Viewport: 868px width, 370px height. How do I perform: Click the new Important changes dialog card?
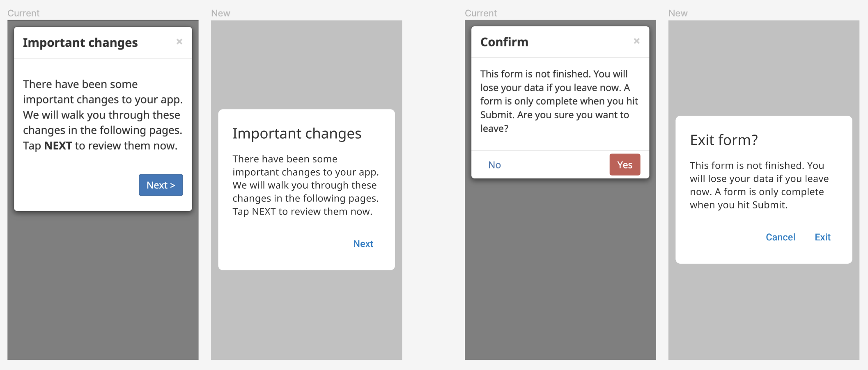(x=306, y=189)
